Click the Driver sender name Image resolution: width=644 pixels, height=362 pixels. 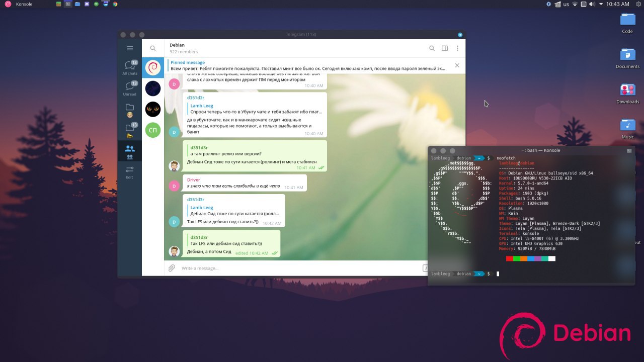194,179
